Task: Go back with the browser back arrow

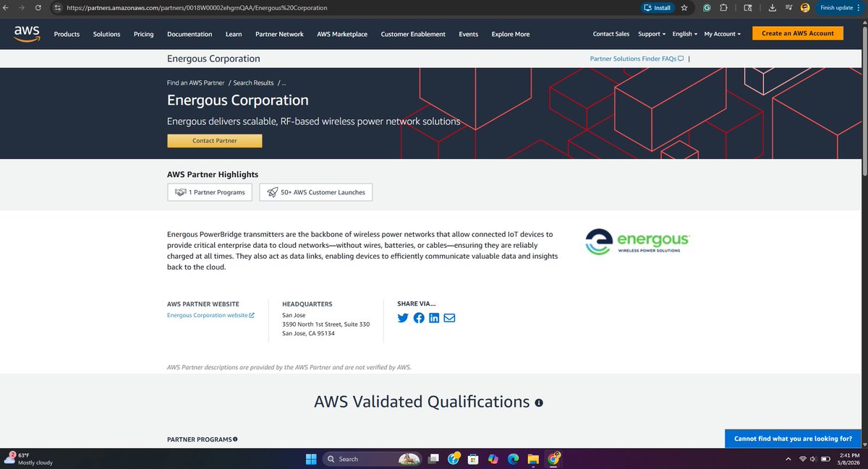Action: (7, 7)
